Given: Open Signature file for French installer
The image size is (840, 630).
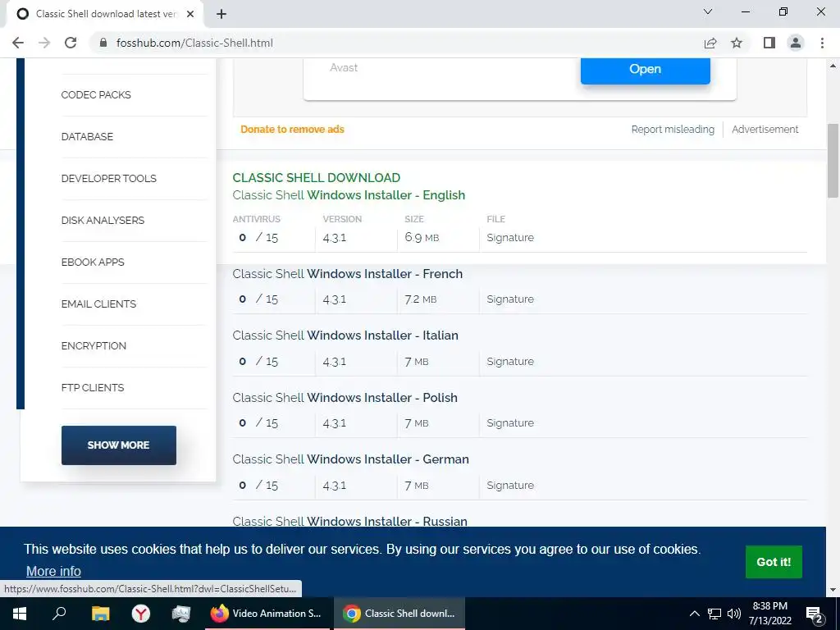Looking at the screenshot, I should (x=510, y=299).
